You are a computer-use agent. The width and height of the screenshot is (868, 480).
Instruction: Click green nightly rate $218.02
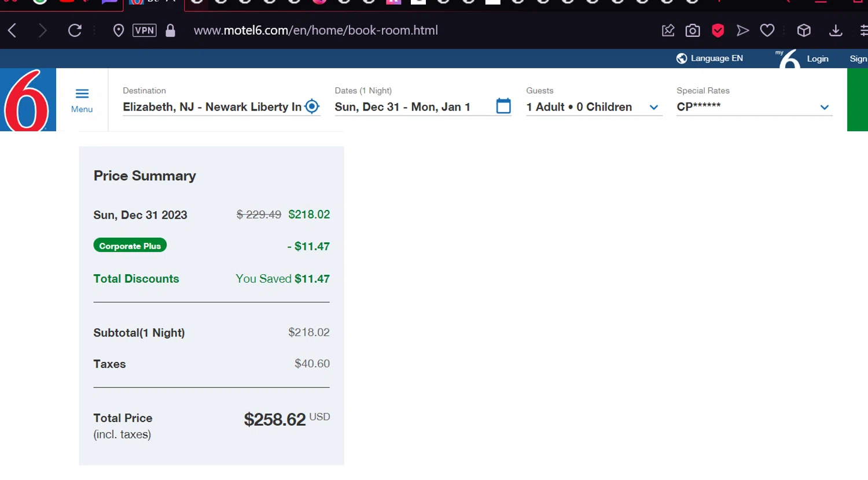(309, 215)
